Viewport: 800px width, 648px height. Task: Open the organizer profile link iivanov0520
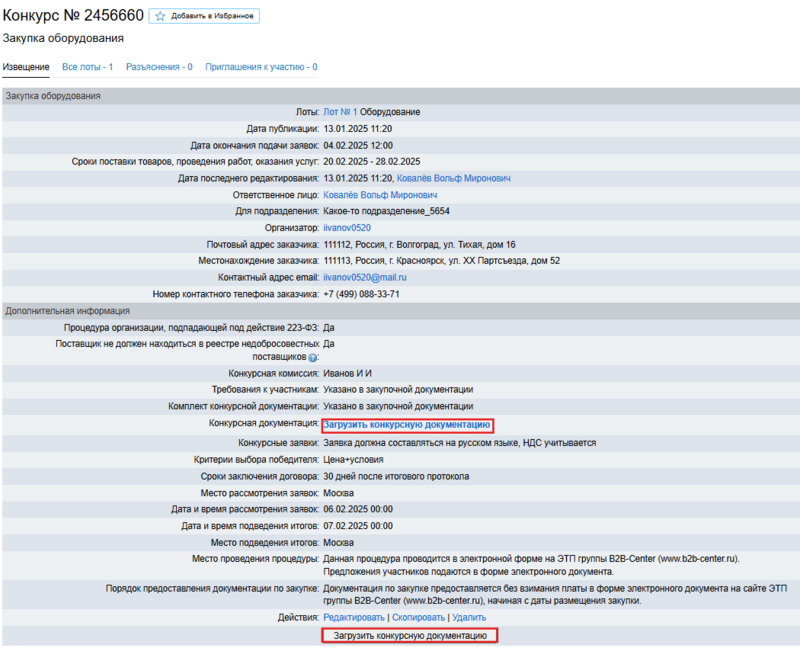[x=347, y=228]
